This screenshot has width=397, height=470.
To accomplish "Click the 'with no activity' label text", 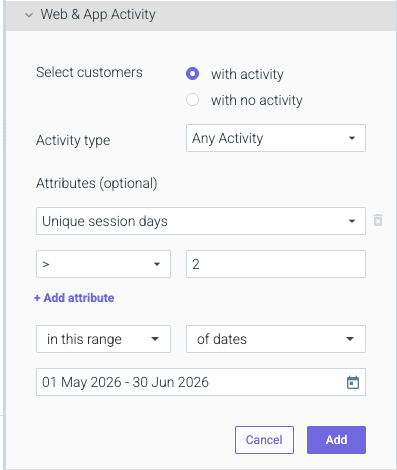I will [x=257, y=100].
